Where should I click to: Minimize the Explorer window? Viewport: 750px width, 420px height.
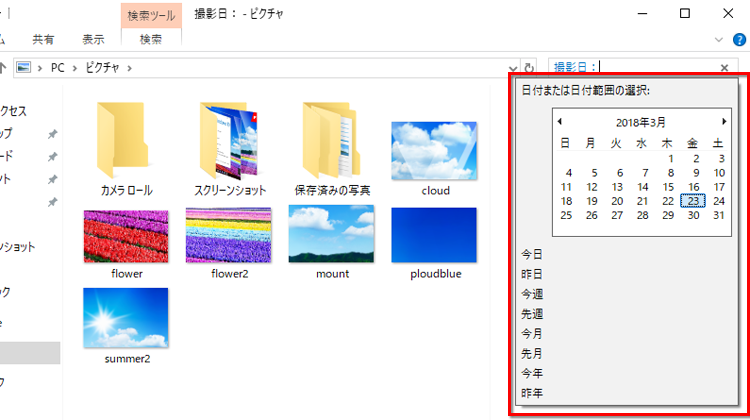pos(642,13)
